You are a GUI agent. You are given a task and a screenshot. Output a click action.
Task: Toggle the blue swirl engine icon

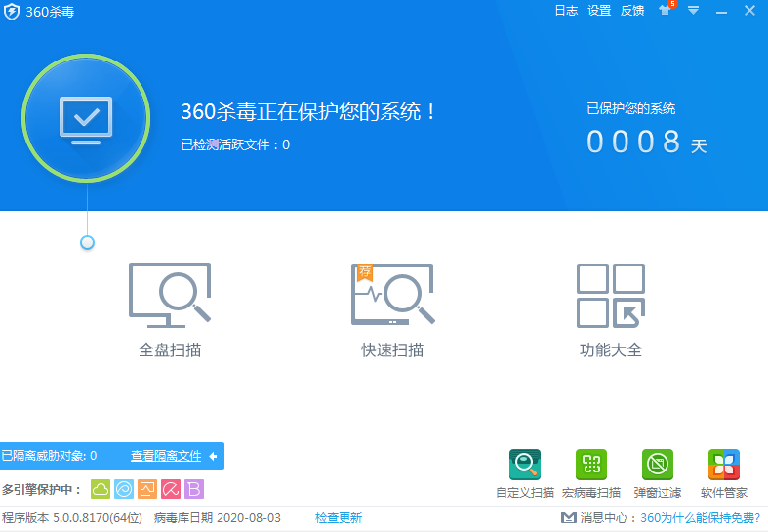[124, 489]
